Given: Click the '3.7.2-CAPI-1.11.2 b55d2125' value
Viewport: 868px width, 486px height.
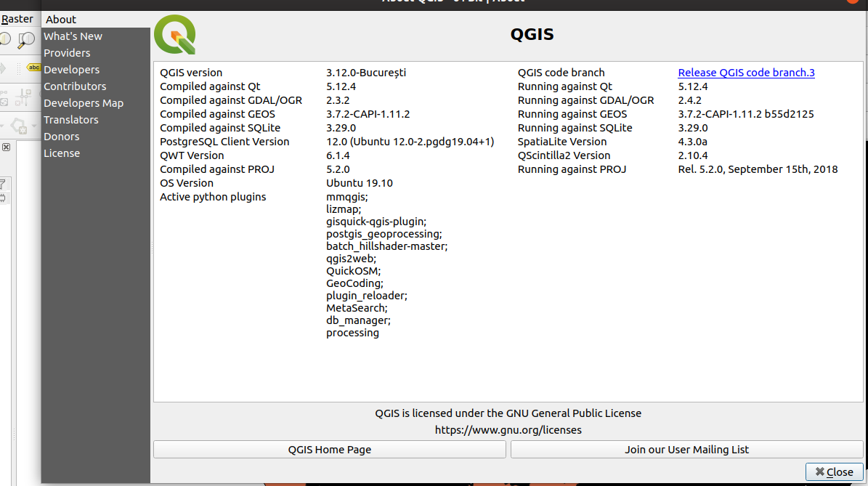Looking at the screenshot, I should pyautogui.click(x=746, y=114).
